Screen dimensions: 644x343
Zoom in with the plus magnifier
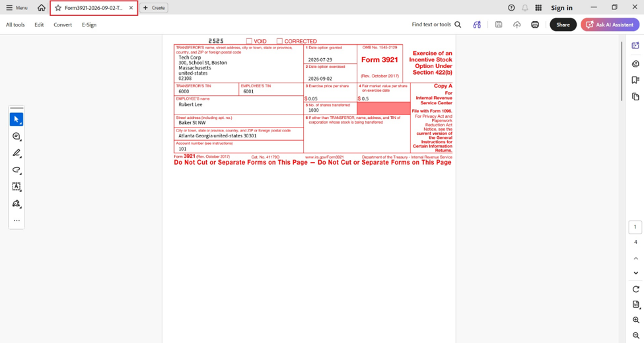[636, 320]
